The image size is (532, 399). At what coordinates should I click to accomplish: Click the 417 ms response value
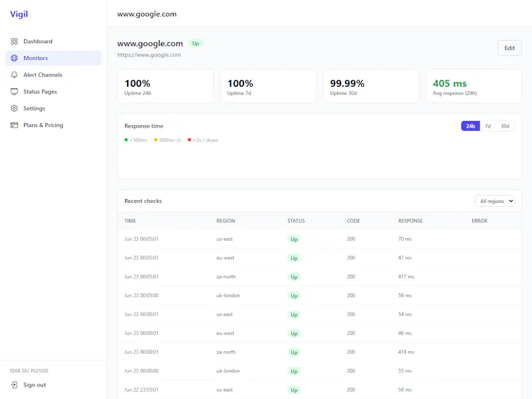coord(406,277)
